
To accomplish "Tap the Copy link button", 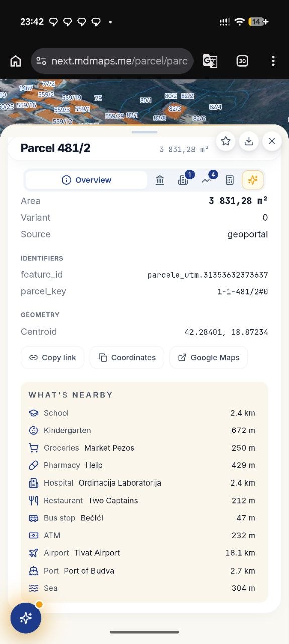I will coord(52,357).
